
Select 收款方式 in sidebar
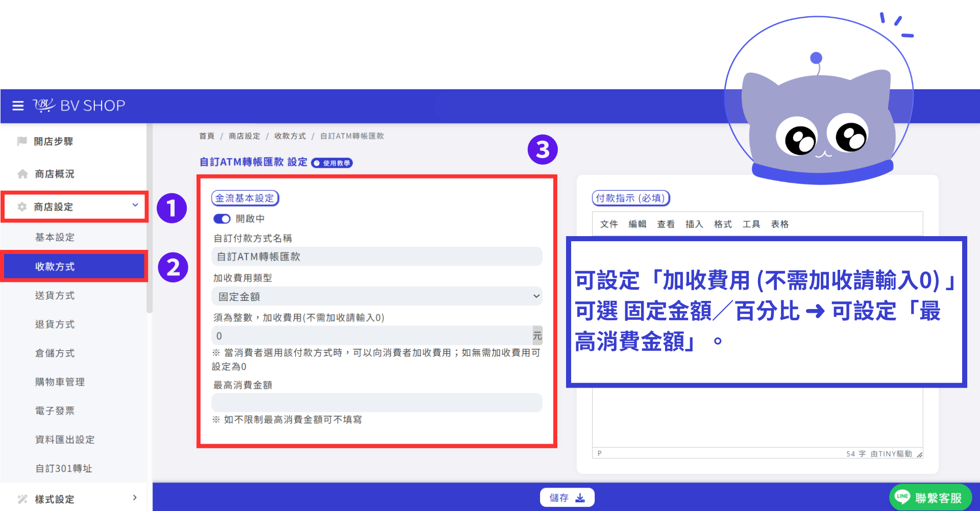coord(75,266)
